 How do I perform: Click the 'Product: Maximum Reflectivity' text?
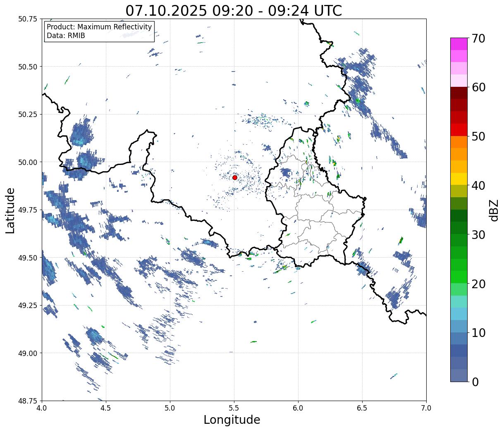pos(99,27)
